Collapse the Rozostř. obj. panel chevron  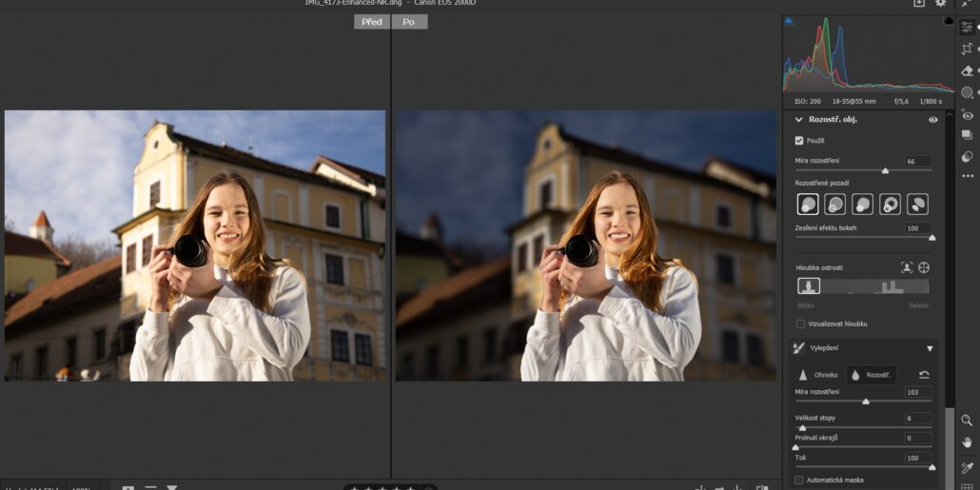pos(799,119)
